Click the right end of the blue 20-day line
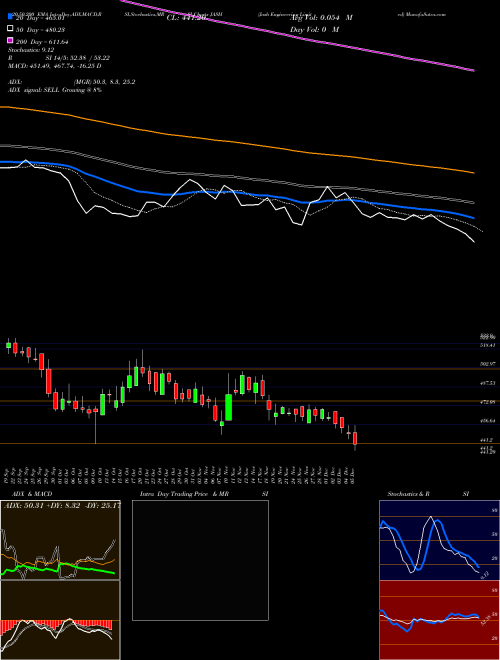This screenshot has height=660, width=500. click(473, 218)
